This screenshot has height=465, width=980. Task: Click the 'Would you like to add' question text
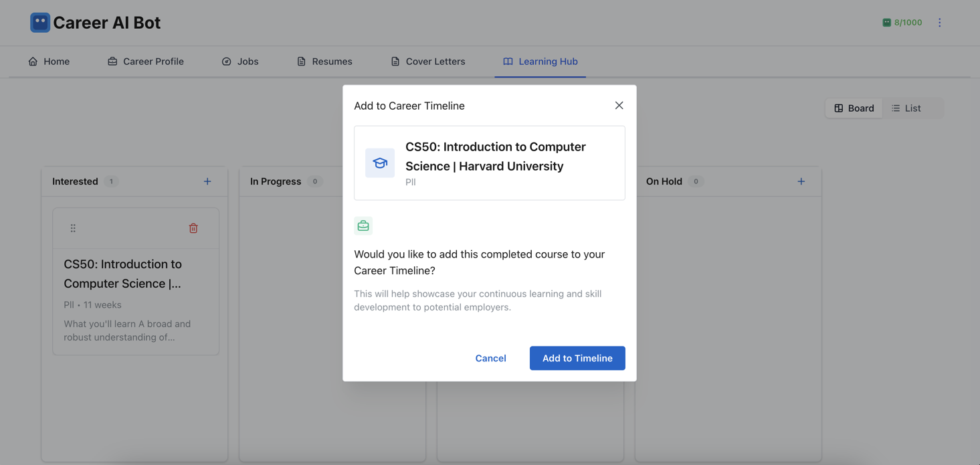[x=480, y=262]
